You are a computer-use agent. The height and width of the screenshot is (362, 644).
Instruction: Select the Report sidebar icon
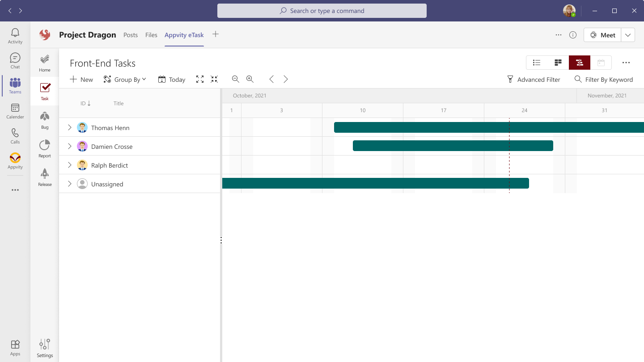pyautogui.click(x=44, y=148)
